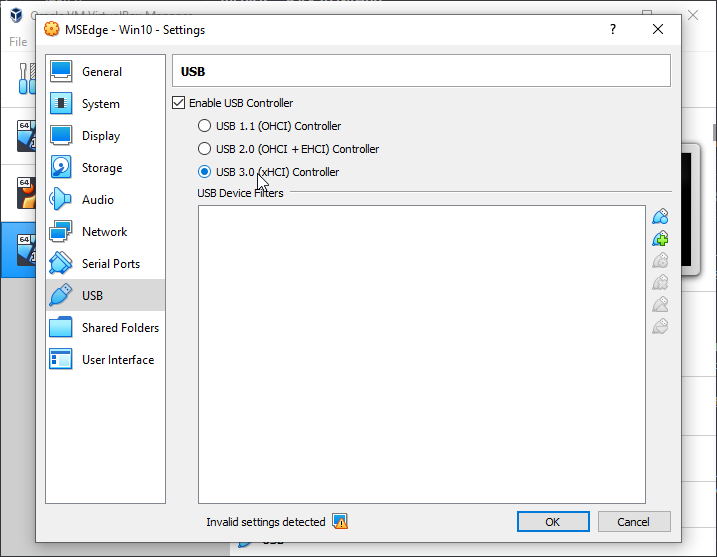Screen dimensions: 717x557
Task: Click inside the USB Device Filters list
Action: pyautogui.click(x=421, y=354)
